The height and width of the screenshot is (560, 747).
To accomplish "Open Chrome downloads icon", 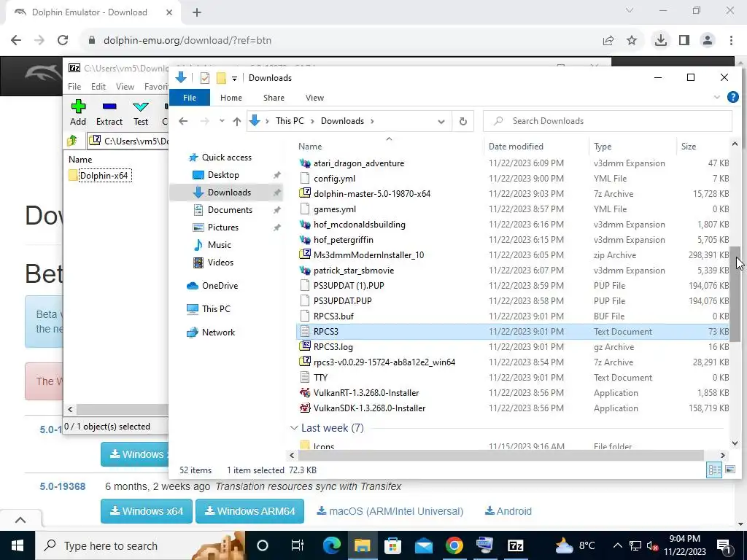I will [x=660, y=41].
